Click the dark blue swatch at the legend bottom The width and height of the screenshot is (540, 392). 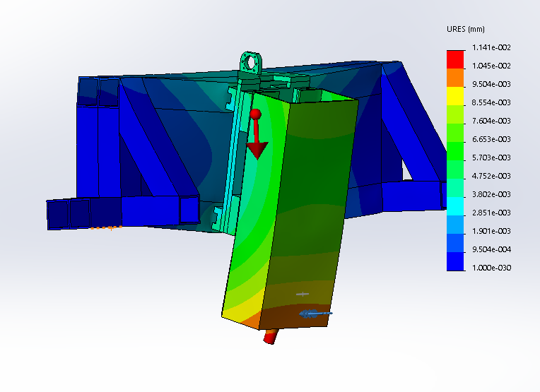pos(456,263)
